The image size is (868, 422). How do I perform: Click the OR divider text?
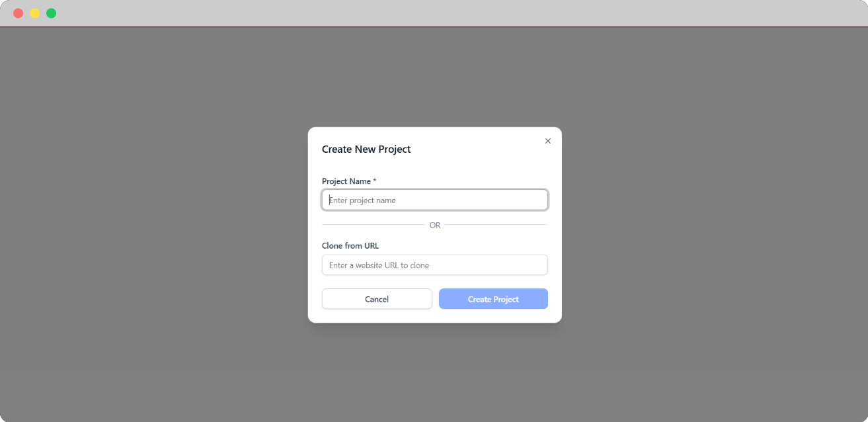tap(434, 225)
